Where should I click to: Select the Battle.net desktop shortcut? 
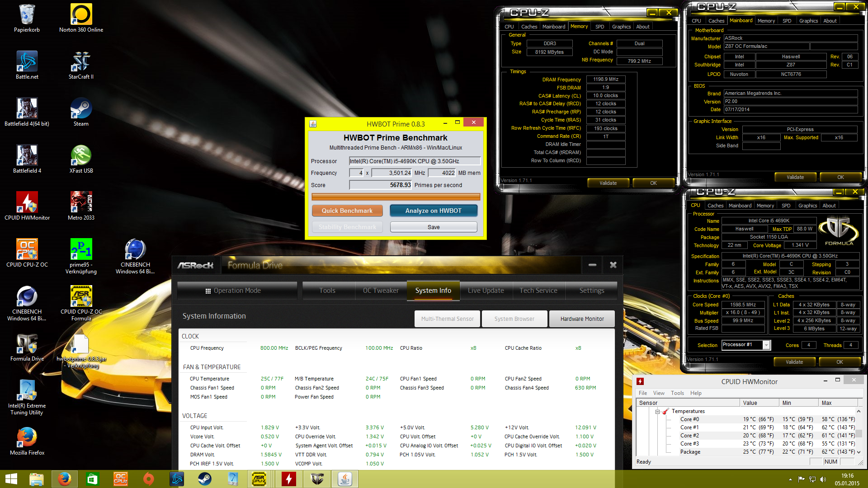coord(27,65)
